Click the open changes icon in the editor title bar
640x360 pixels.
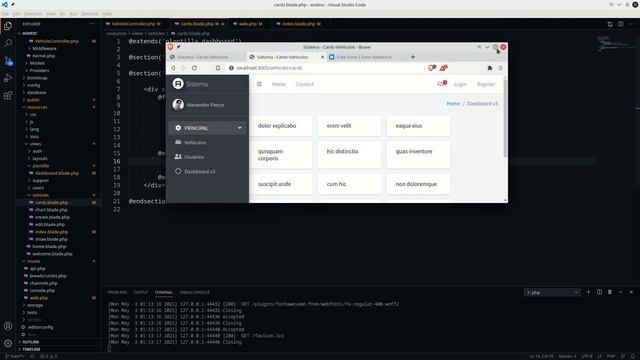tap(610, 24)
